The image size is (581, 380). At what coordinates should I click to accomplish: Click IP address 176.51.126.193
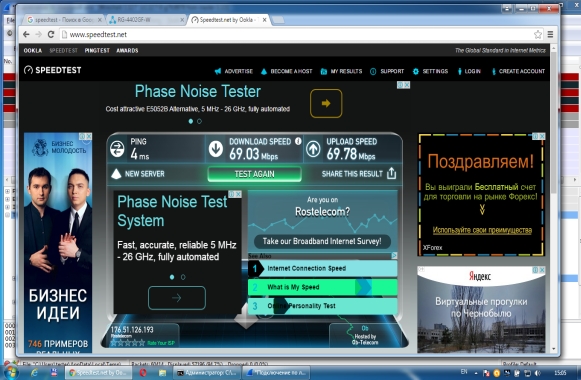coord(132,330)
